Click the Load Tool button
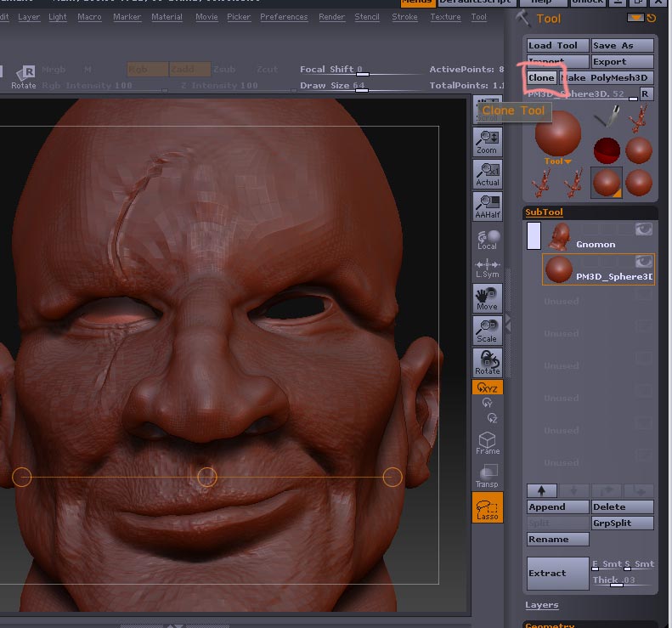Viewport: 672px width, 628px height. (558, 45)
